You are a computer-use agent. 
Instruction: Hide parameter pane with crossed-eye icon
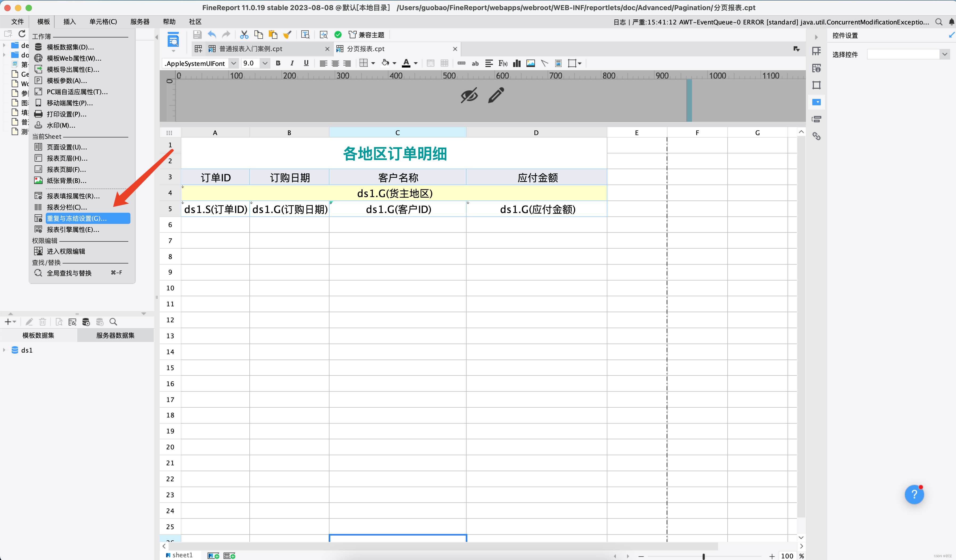[x=469, y=95]
